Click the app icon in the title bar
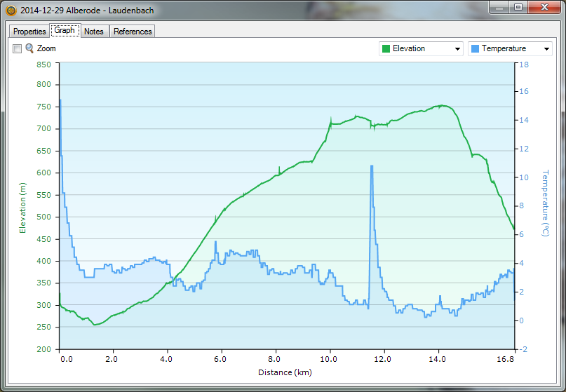The image size is (566, 392). point(11,11)
